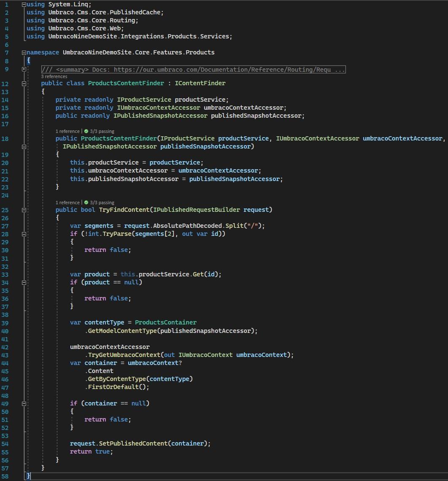The width and height of the screenshot is (448, 481).
Task: Open the 3 references CodeLens link
Action: click(54, 76)
